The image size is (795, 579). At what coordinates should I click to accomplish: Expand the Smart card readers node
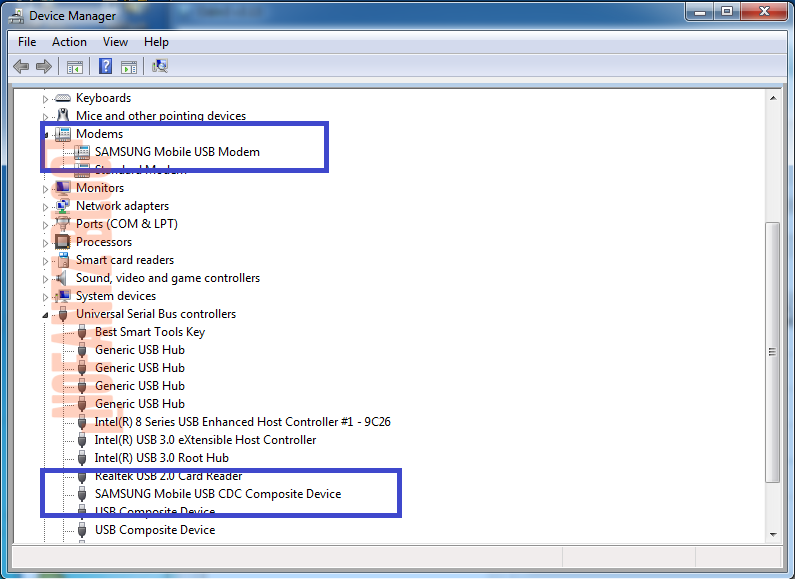point(45,261)
